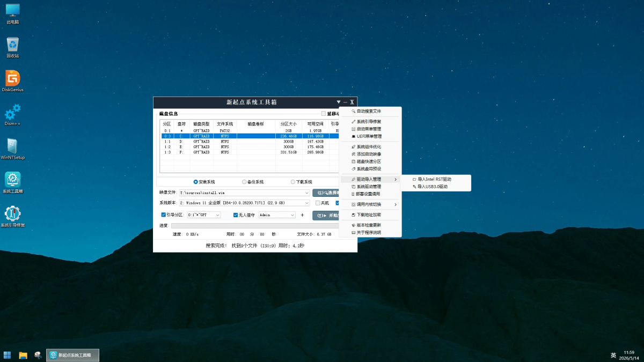This screenshot has height=362, width=644.
Task: Choose 系统驱动管理 from the menu
Action: pos(370,187)
